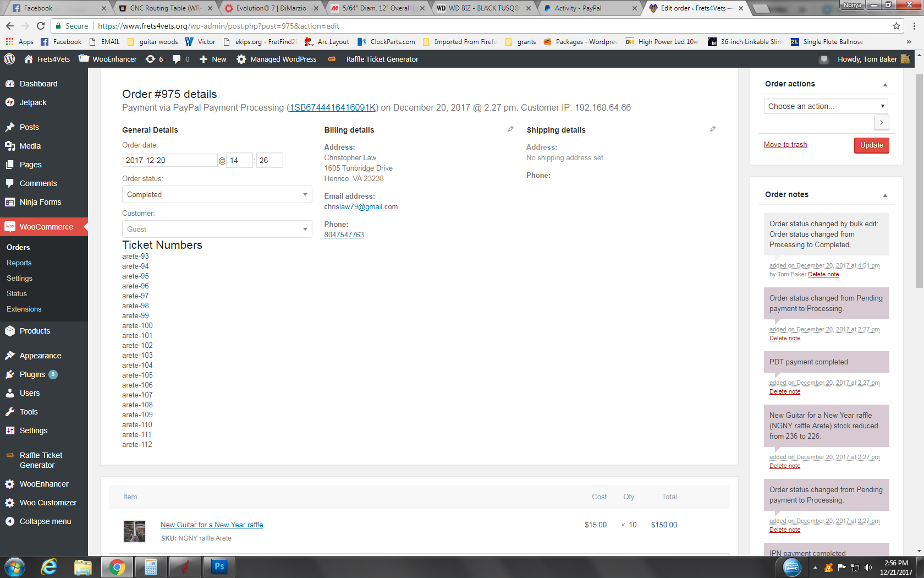Image resolution: width=924 pixels, height=578 pixels.
Task: Click the billing details edit pencil icon
Action: point(510,129)
